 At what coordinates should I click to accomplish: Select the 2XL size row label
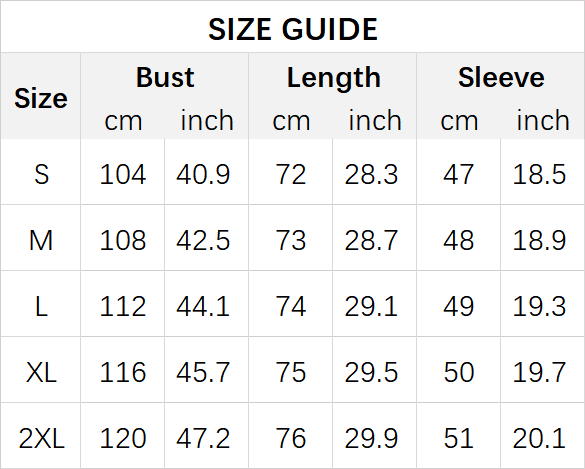[x=41, y=438]
